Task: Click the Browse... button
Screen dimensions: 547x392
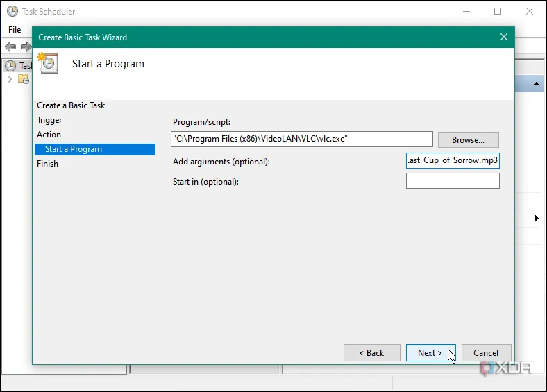Action: click(468, 139)
